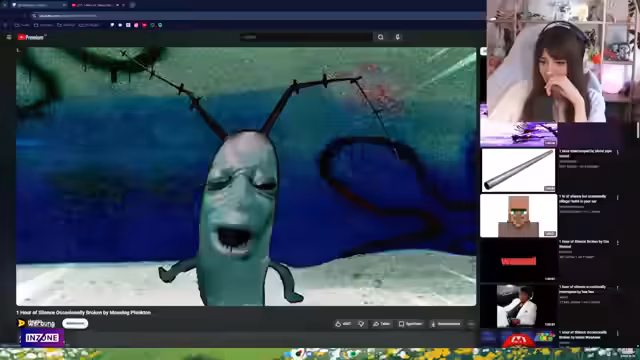Open options menu for villager video
This screenshot has height=360, width=640.
[618, 198]
